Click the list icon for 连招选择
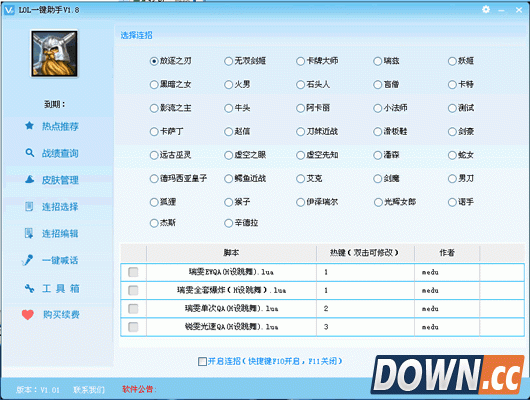 pyautogui.click(x=29, y=206)
